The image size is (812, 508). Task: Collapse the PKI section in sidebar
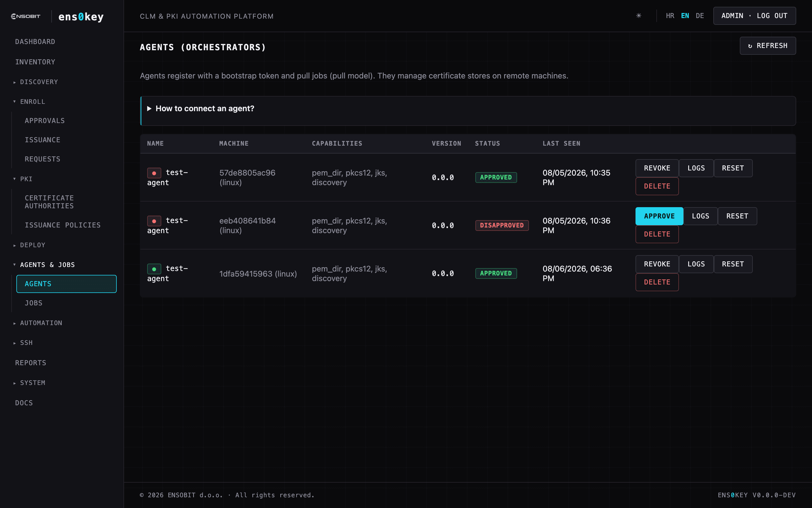coord(23,179)
